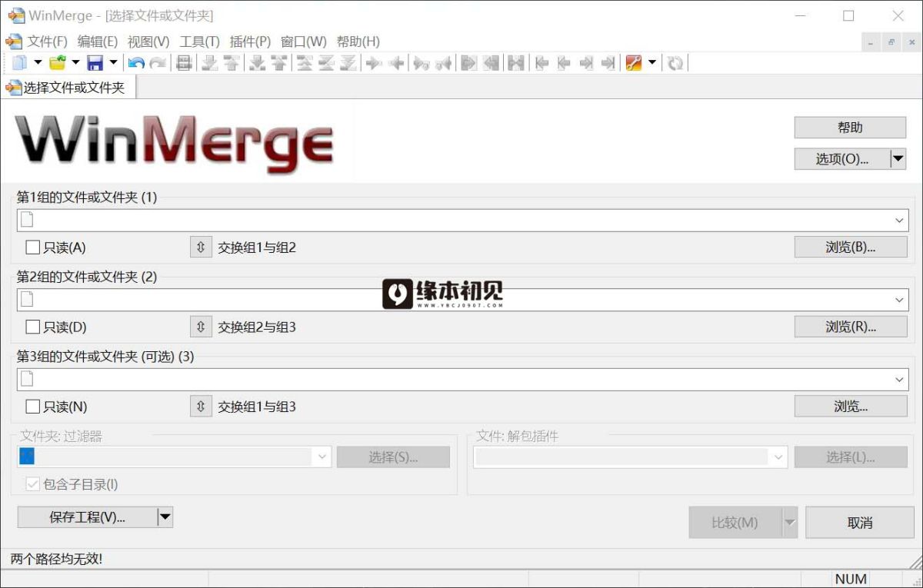Open Options via the wrench toolbar icon
The image size is (923, 588).
coord(634,63)
